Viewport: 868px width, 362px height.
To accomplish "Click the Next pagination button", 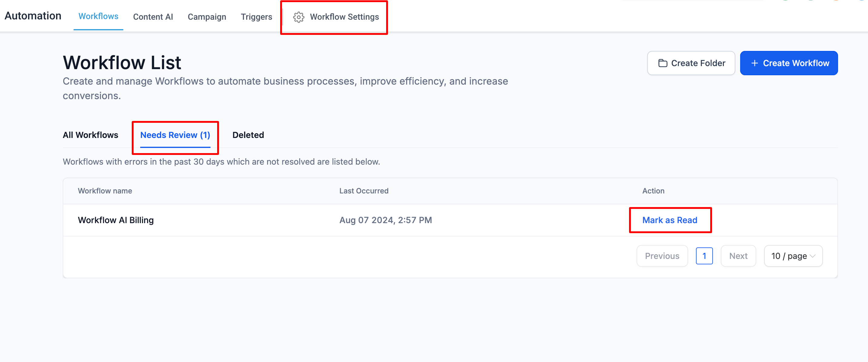I will 738,256.
